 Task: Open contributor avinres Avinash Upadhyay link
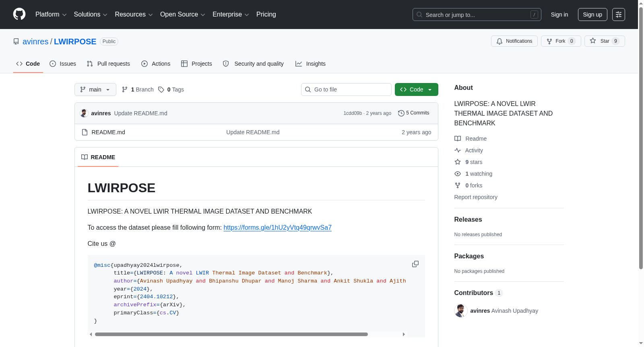tap(504, 311)
